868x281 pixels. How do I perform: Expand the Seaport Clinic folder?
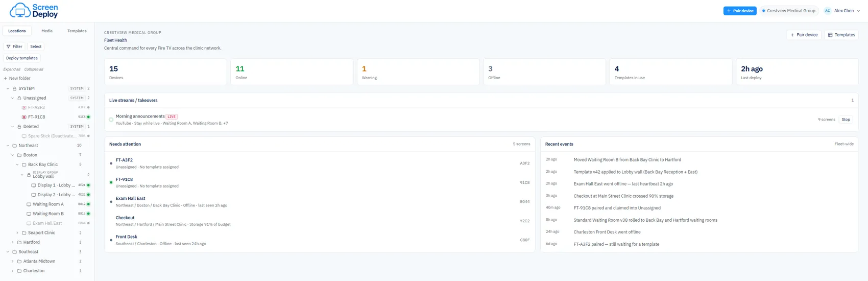tap(17, 233)
